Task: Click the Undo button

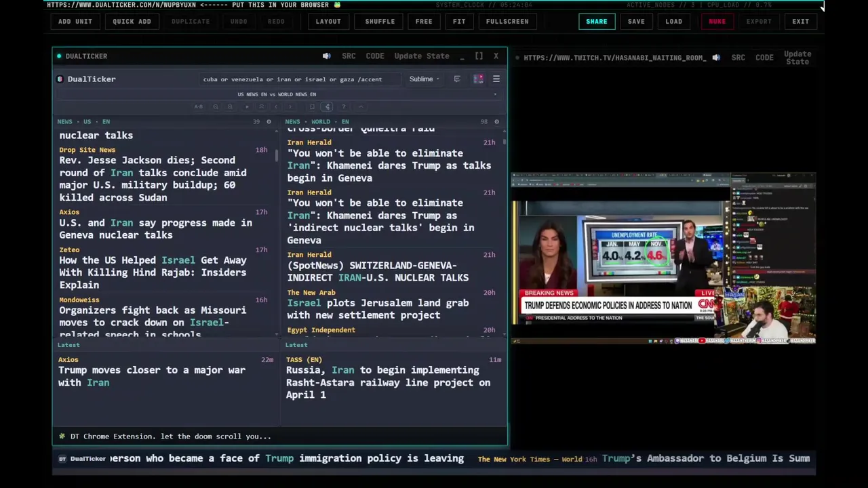Action: pos(239,22)
